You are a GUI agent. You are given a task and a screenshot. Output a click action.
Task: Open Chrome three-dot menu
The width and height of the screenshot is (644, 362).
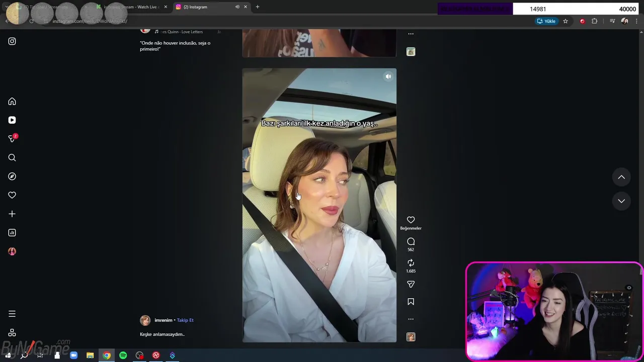pyautogui.click(x=637, y=21)
